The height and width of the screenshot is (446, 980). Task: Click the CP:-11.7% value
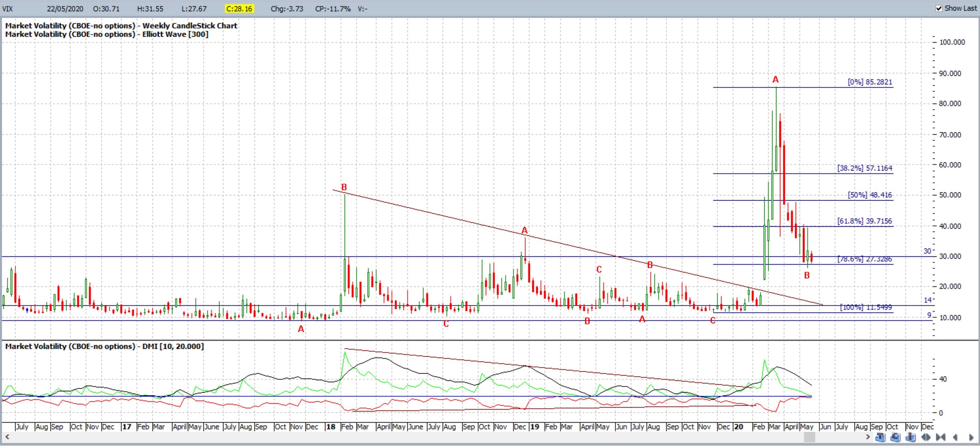333,9
